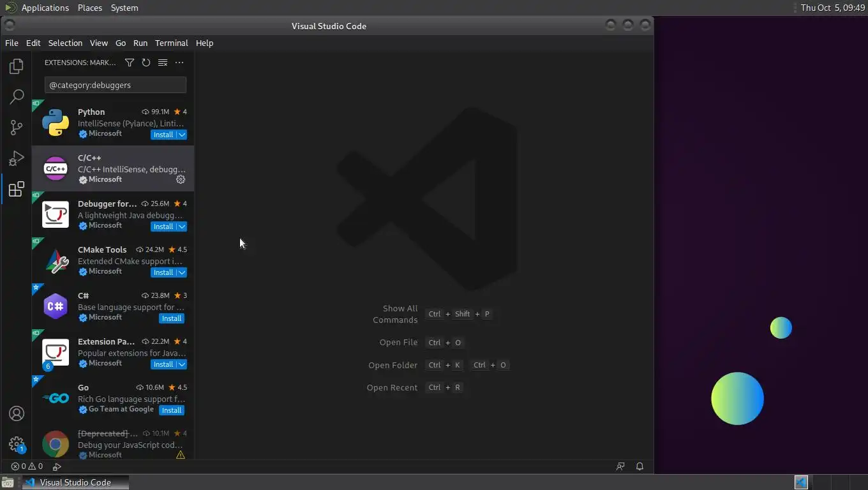
Task: Open errors and warnings in status bar
Action: click(27, 466)
